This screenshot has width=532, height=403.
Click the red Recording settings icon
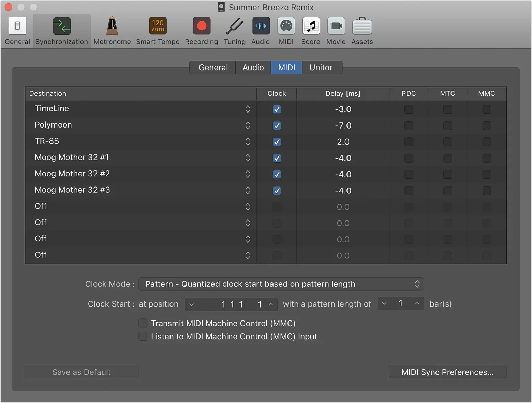pyautogui.click(x=201, y=27)
